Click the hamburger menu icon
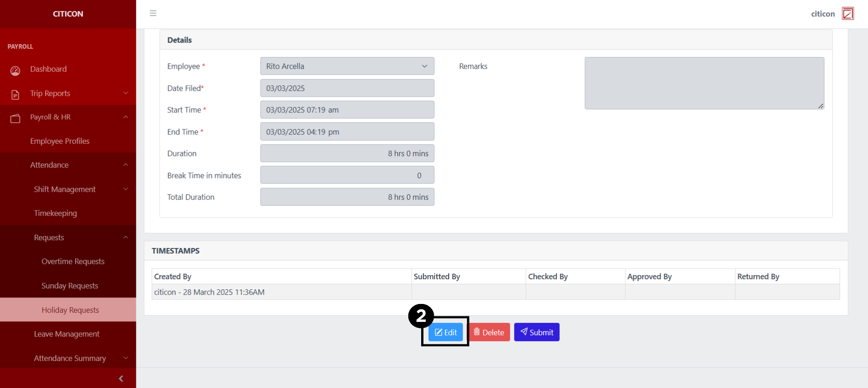The image size is (868, 388). pyautogui.click(x=153, y=13)
